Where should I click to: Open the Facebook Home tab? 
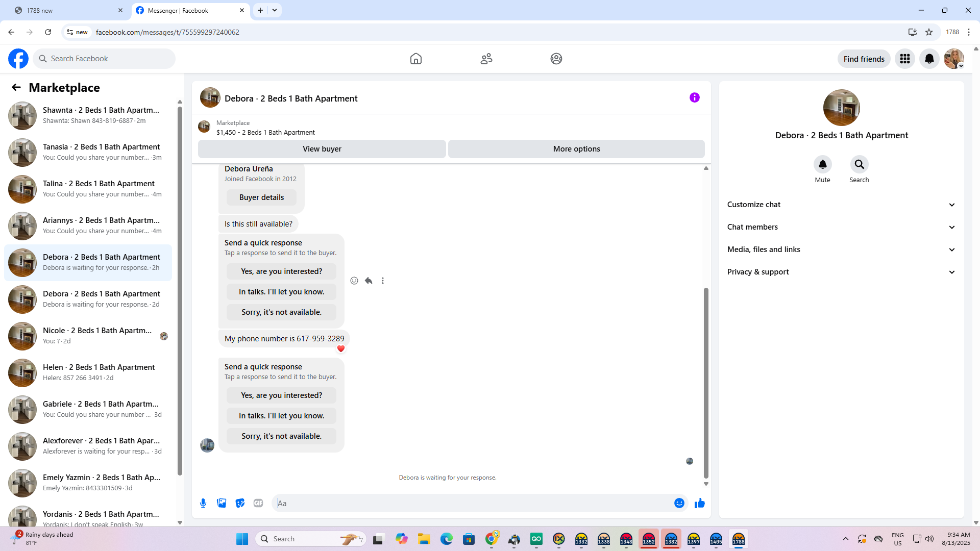tap(415, 59)
